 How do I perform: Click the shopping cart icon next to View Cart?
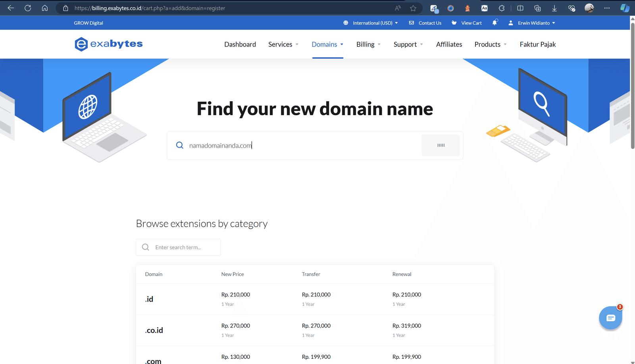click(x=454, y=23)
